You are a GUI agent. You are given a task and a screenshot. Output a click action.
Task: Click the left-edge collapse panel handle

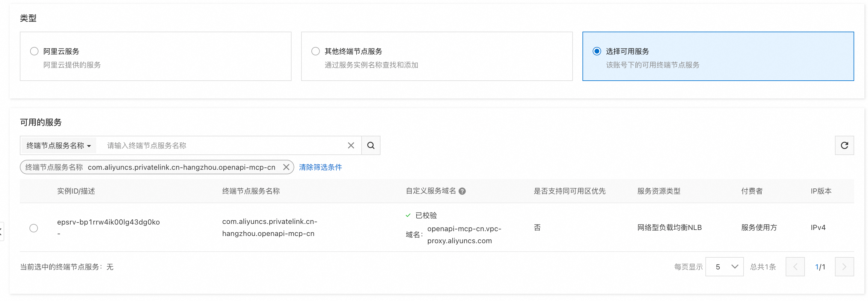(1, 231)
